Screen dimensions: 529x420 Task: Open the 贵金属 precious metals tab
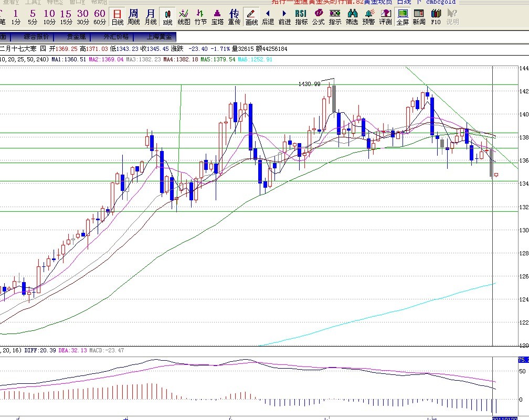(x=73, y=37)
